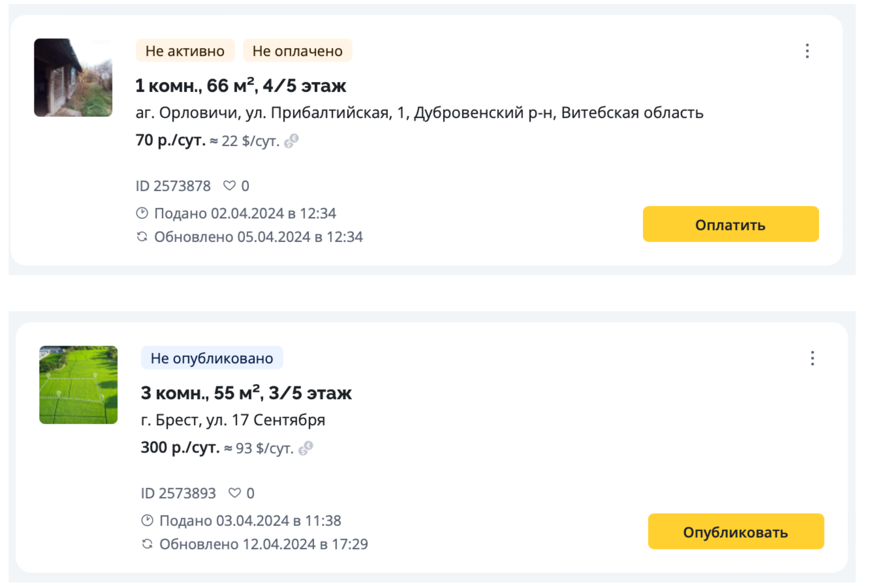This screenshot has height=588, width=869.
Task: Click currency converter icon next to 22 $/сут.
Action: (291, 141)
